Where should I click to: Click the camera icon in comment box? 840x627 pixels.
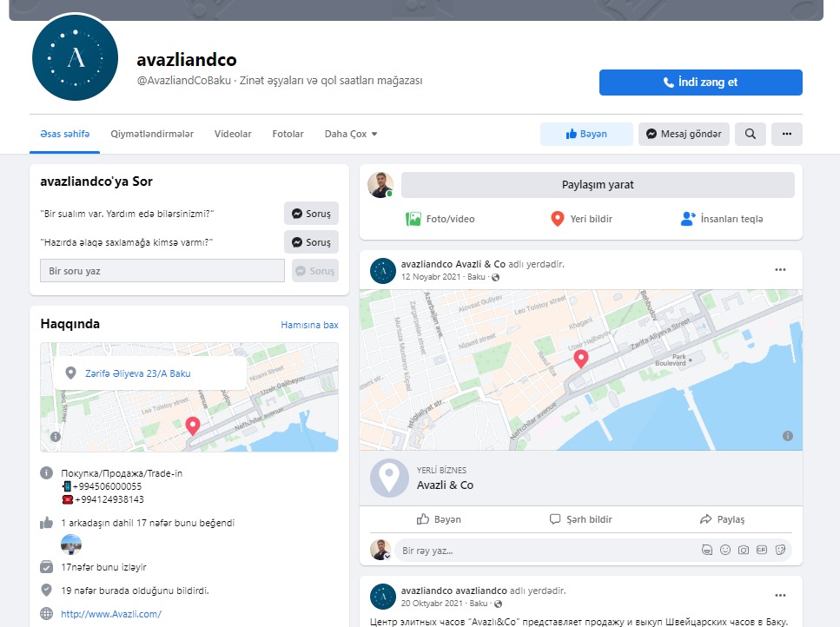(x=743, y=550)
